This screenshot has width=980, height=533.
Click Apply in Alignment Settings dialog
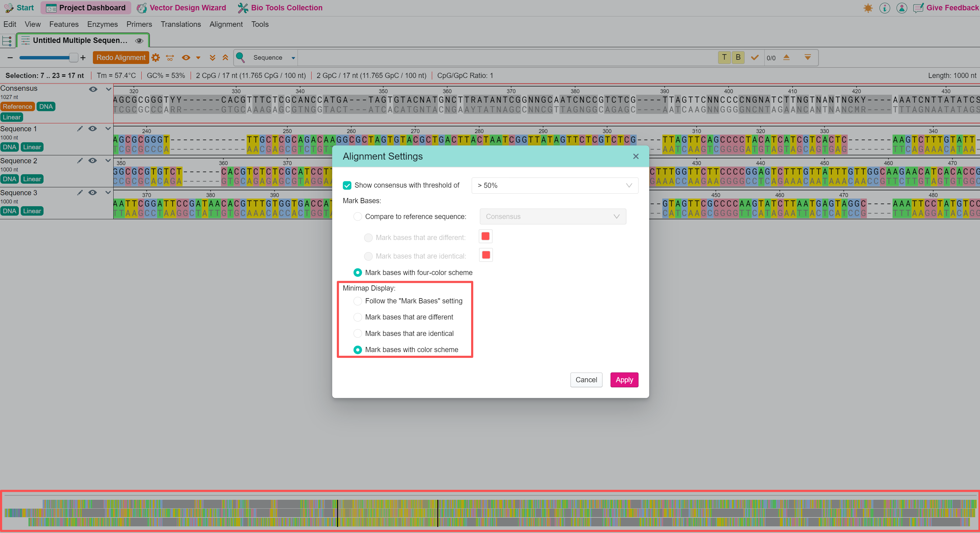coord(624,380)
